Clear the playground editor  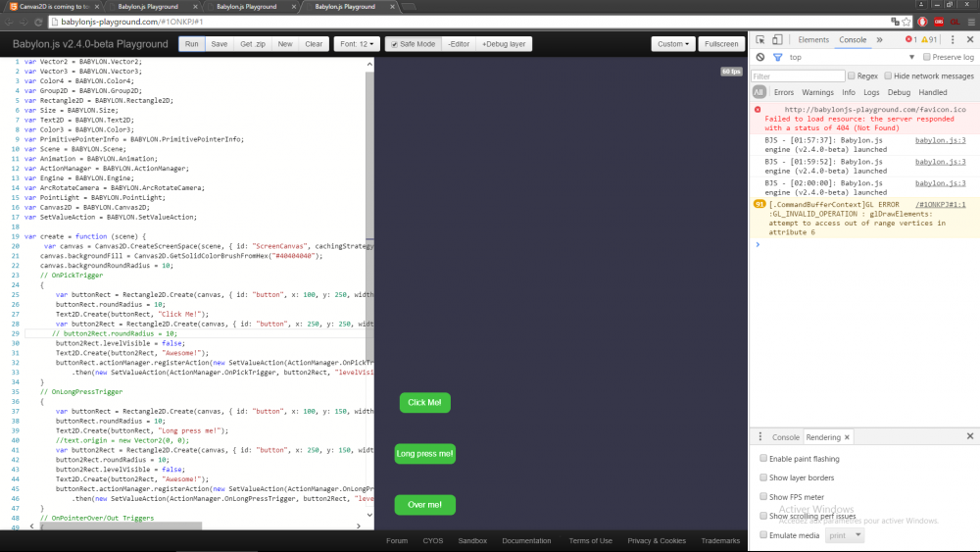(x=314, y=44)
